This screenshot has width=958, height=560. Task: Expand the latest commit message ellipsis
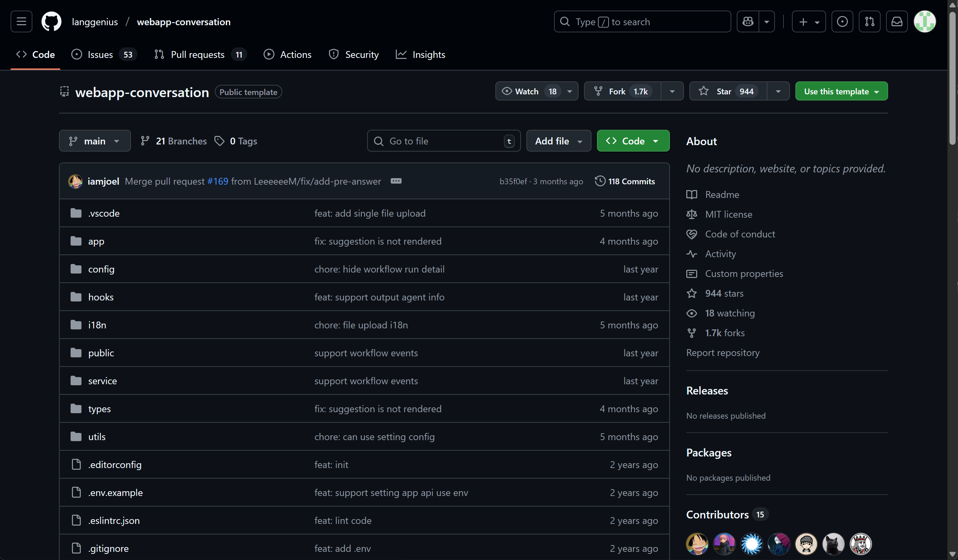click(396, 181)
